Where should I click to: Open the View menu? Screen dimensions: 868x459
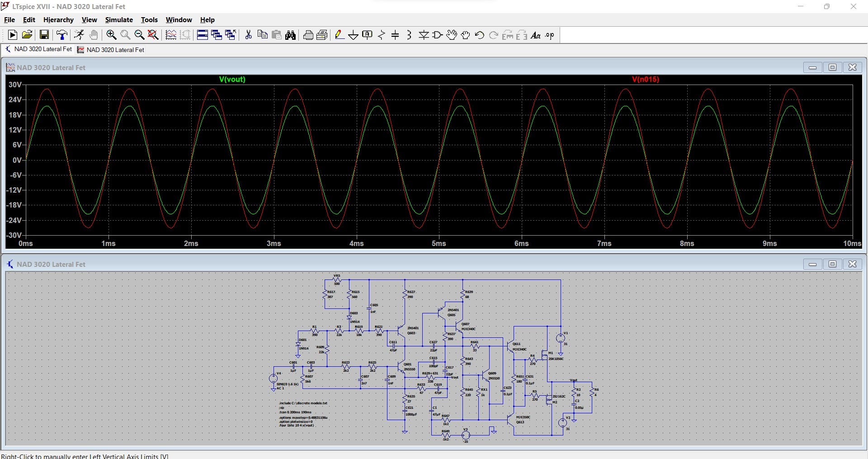89,20
